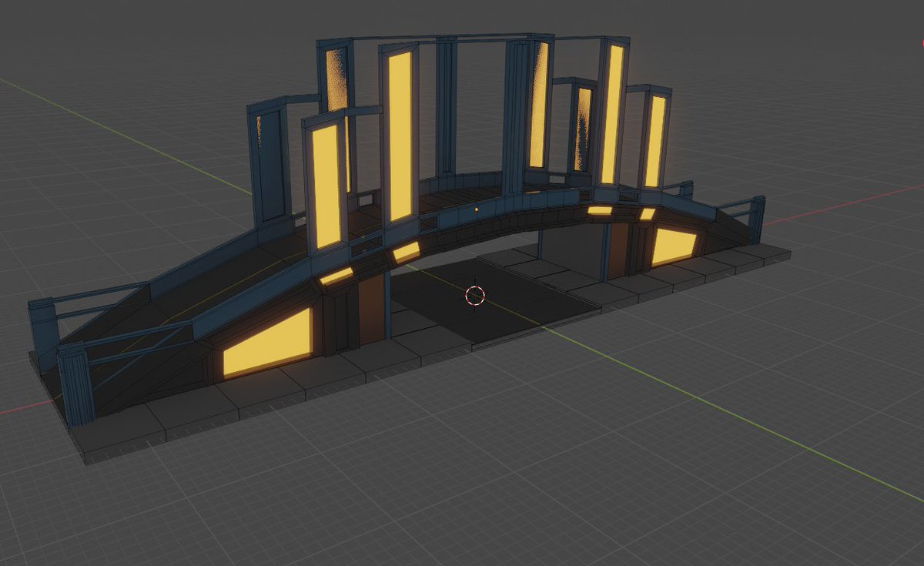
Task: Select the large glowing triangular panel under the left ramp
Action: [269, 343]
